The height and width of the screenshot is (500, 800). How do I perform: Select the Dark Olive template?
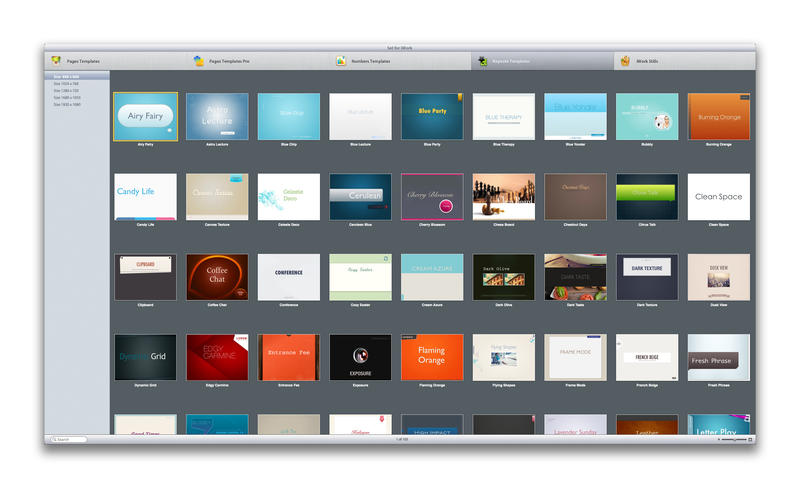[x=504, y=277]
